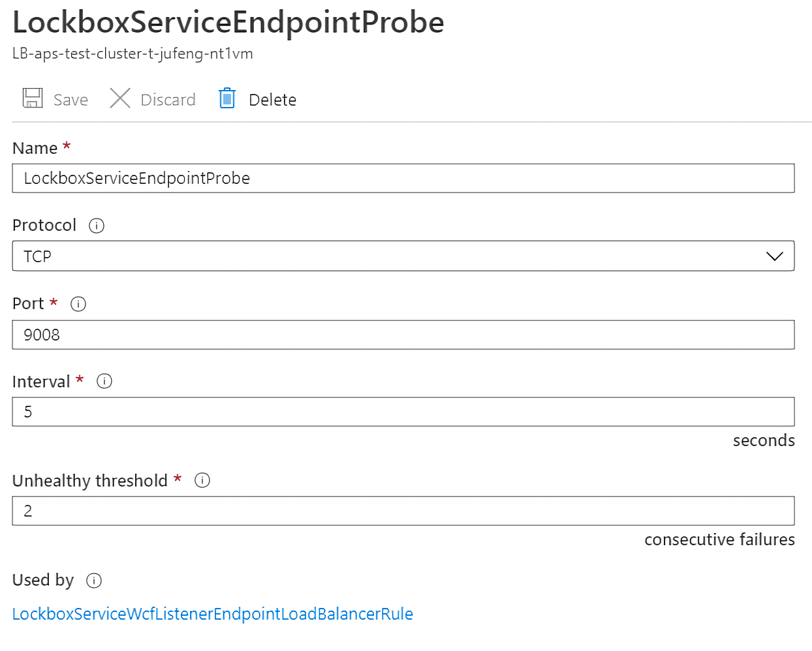
Task: Open the Protocol info tooltip icon
Action: pos(97,226)
